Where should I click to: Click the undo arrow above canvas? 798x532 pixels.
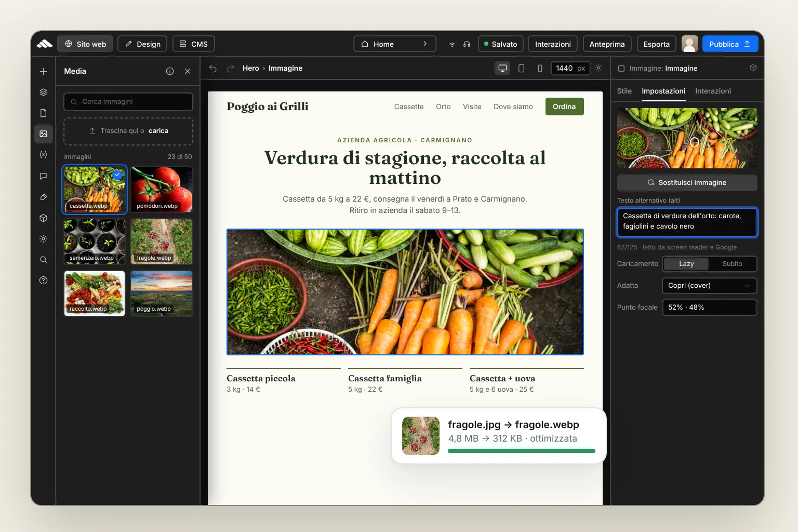click(x=213, y=69)
